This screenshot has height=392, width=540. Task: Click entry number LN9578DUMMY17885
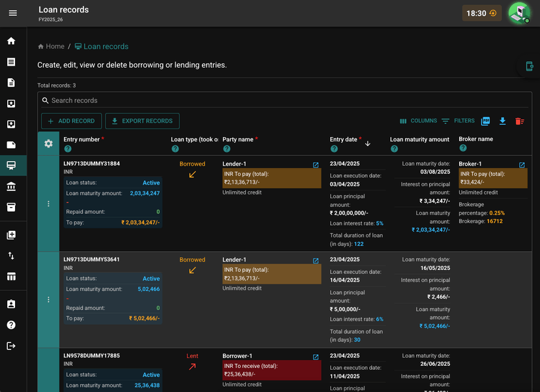91,355
